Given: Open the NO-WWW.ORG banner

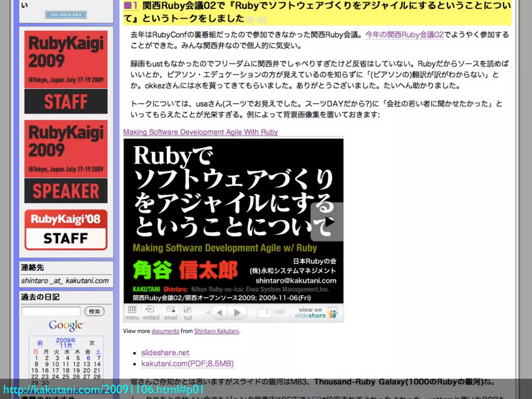Looking at the screenshot, I should [66, 15].
